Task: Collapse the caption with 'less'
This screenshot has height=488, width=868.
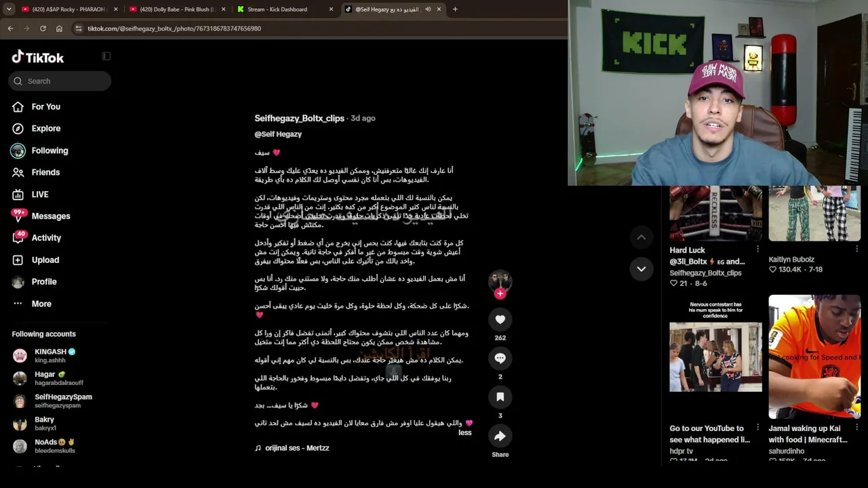Action: click(465, 432)
